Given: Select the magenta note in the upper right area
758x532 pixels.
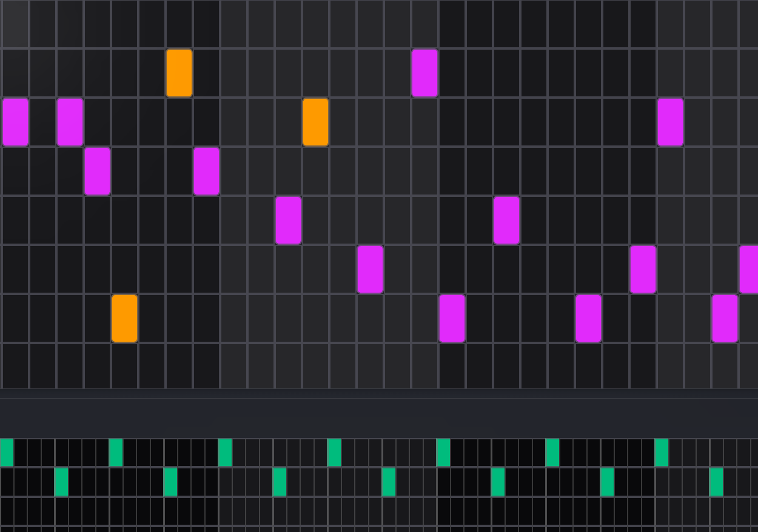Looking at the screenshot, I should coord(670,121).
